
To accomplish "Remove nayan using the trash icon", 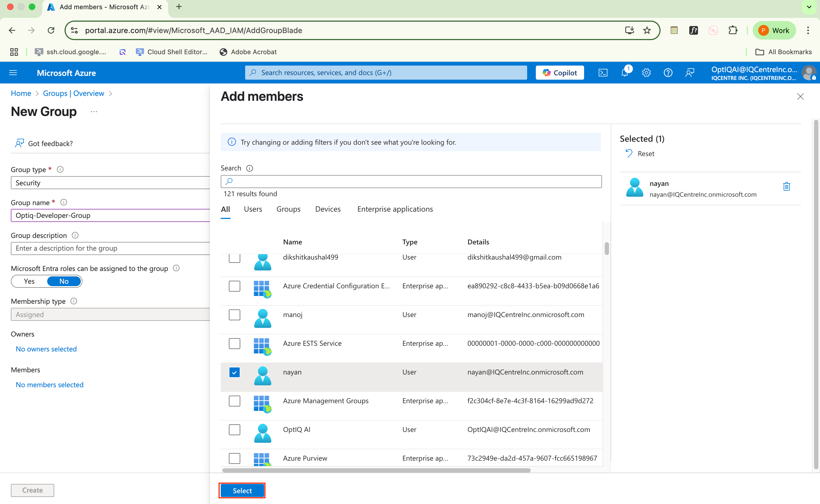I will point(786,186).
